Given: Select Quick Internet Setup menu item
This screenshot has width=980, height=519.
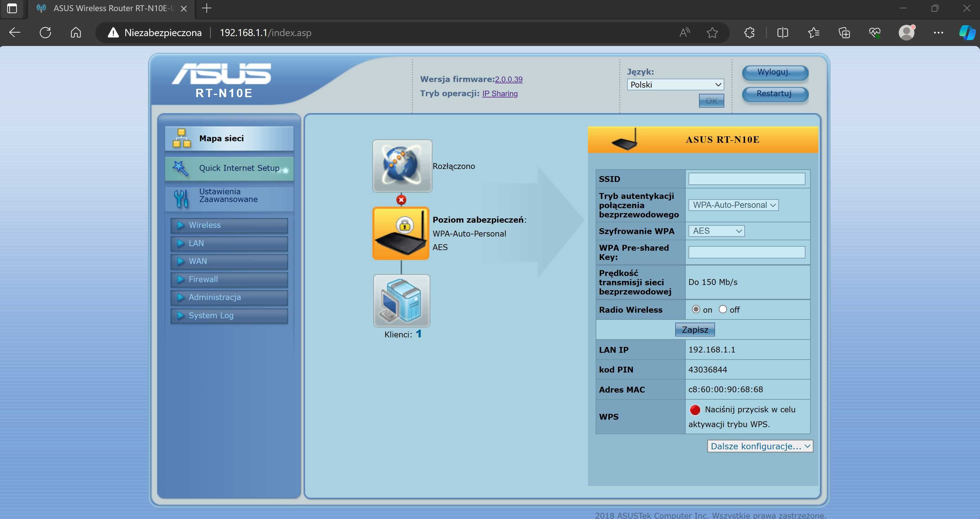Looking at the screenshot, I should coord(229,168).
